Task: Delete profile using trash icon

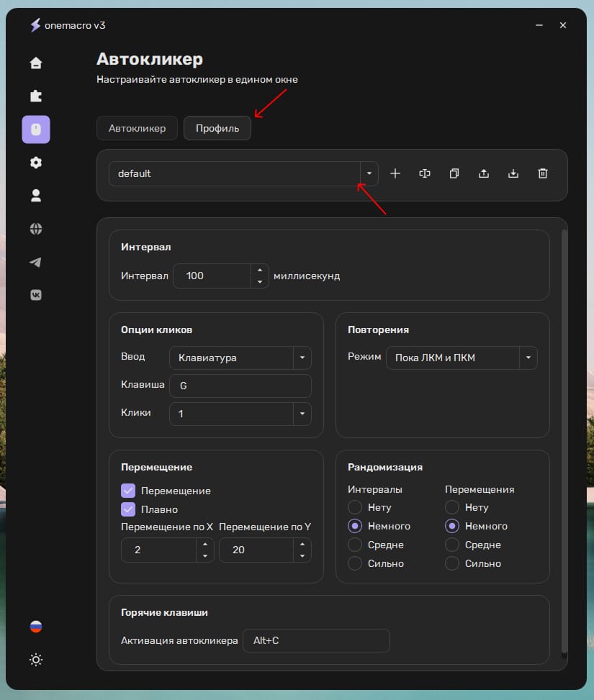Action: point(543,173)
